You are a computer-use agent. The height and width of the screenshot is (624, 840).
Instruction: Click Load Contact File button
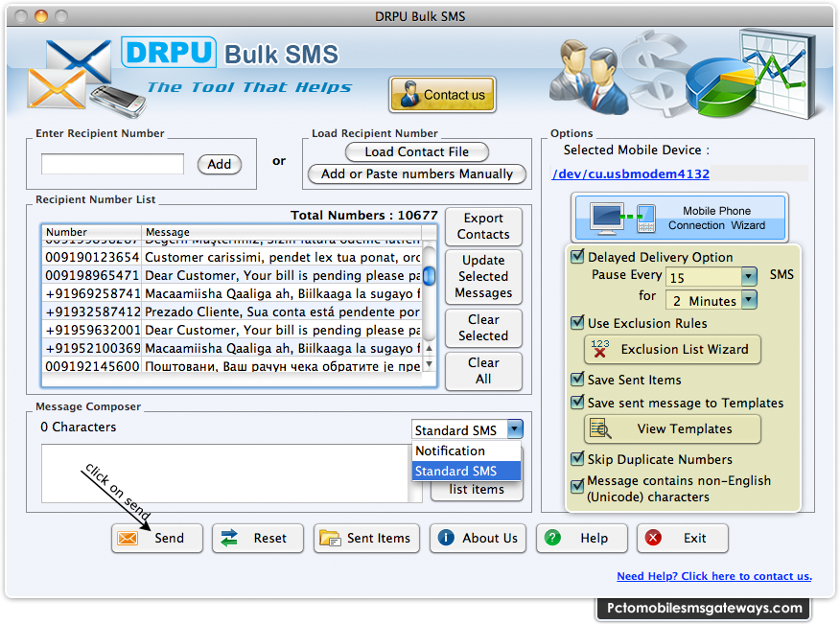pyautogui.click(x=417, y=152)
